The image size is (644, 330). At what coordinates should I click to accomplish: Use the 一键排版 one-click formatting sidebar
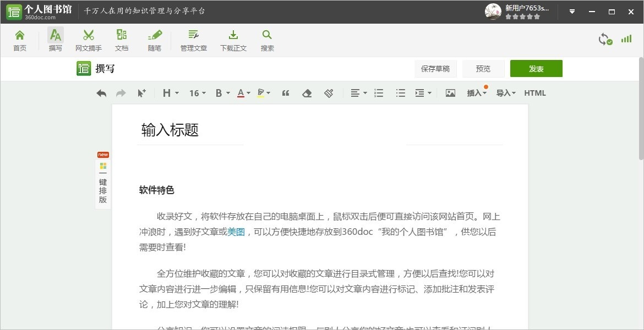click(102, 182)
